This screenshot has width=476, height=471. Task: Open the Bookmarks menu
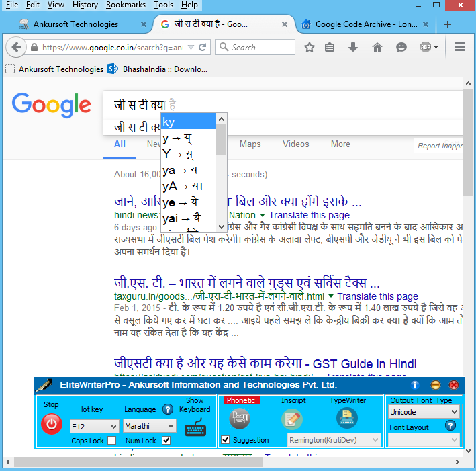click(x=126, y=5)
